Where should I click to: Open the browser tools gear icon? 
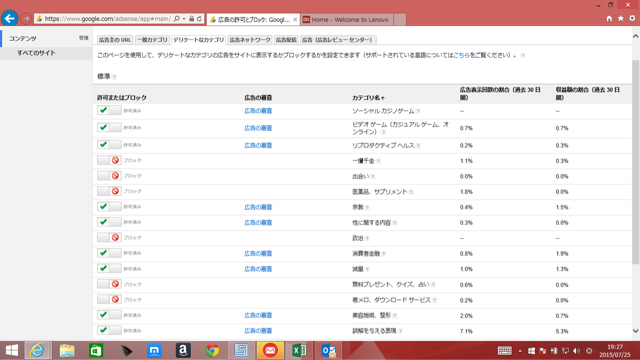point(632,18)
